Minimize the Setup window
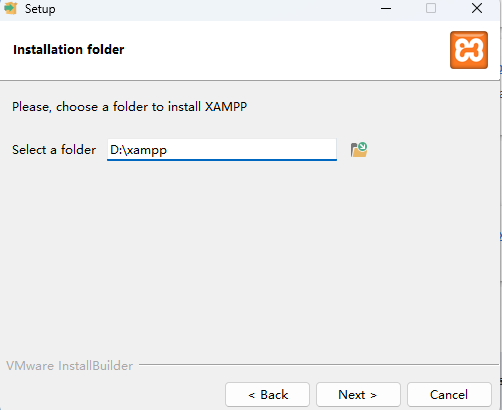 [x=386, y=8]
